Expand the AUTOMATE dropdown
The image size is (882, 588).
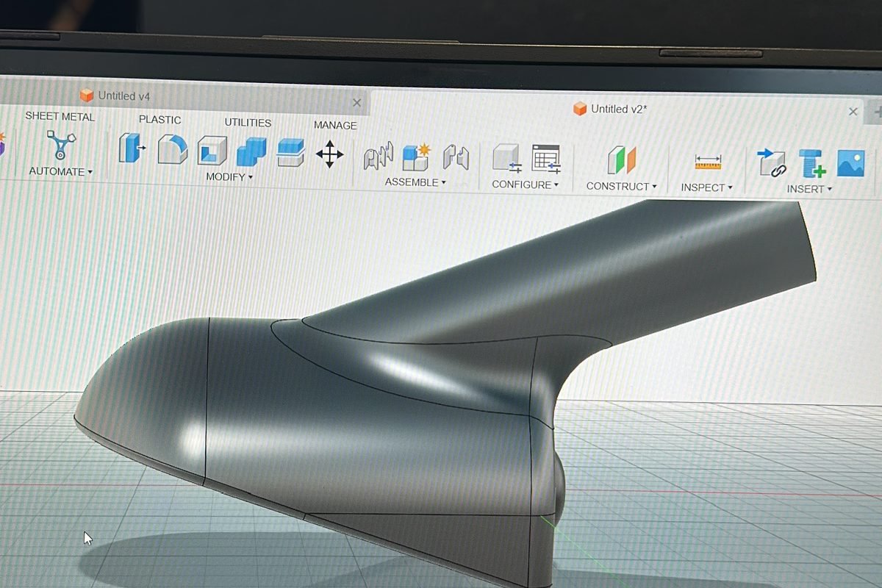coord(61,171)
